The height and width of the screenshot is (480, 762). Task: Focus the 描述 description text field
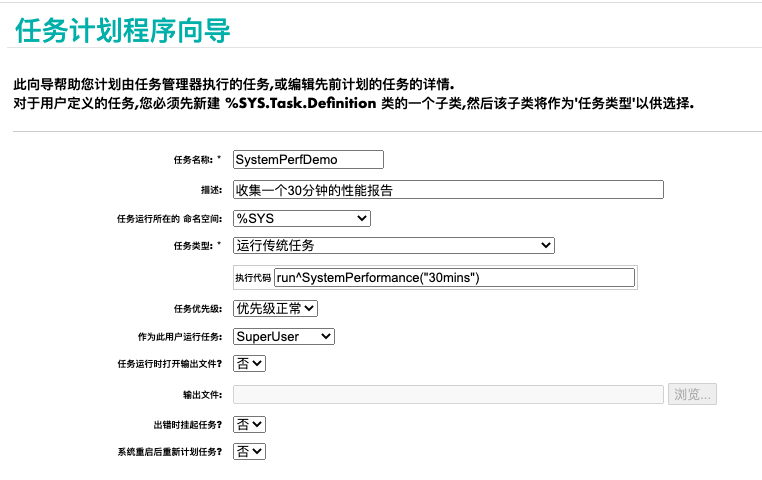448,189
